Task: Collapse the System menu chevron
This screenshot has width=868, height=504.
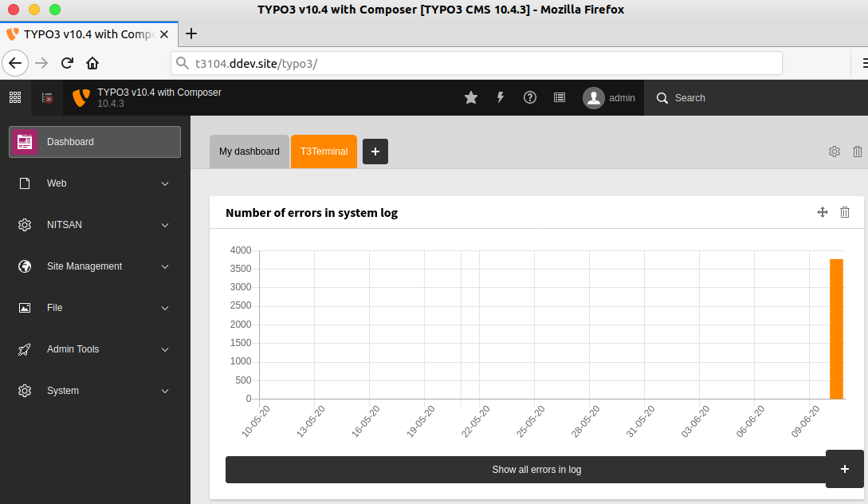Action: tap(164, 391)
